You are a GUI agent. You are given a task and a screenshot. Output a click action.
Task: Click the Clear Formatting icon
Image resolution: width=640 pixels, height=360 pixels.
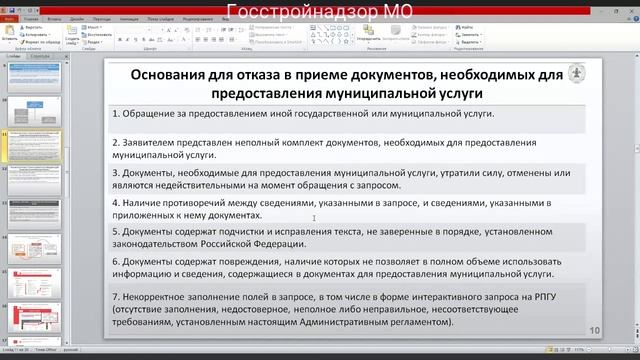click(187, 30)
